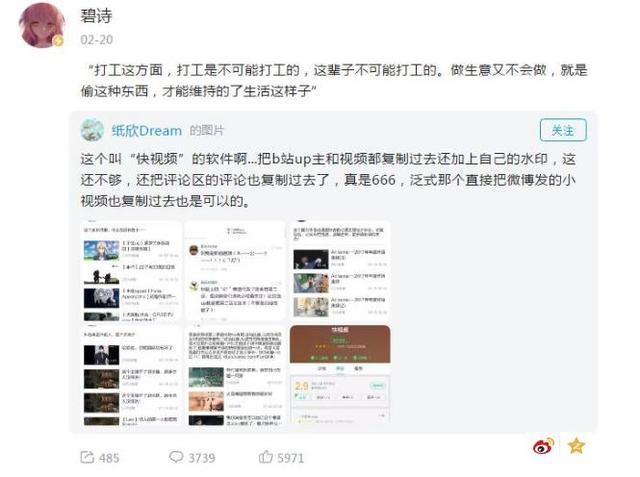640x477 pixels.
Task: Open the top-right image of video list
Action: 340,271
